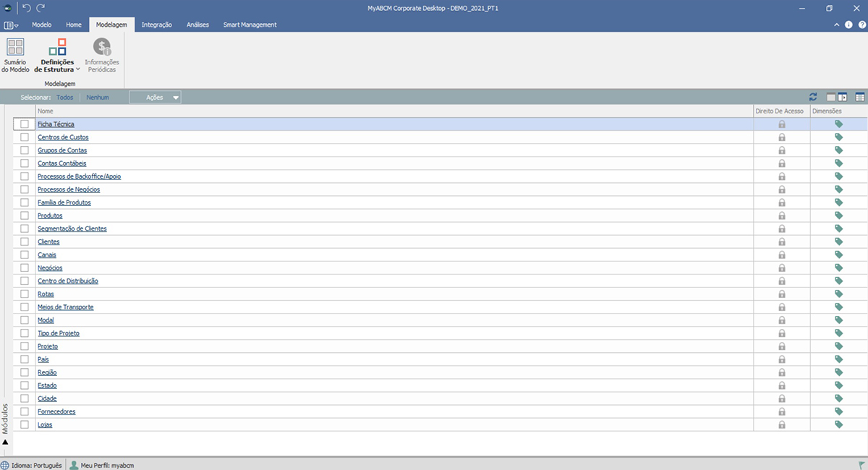Switch to the split panel layout view
The height and width of the screenshot is (470, 868).
pyautogui.click(x=843, y=97)
